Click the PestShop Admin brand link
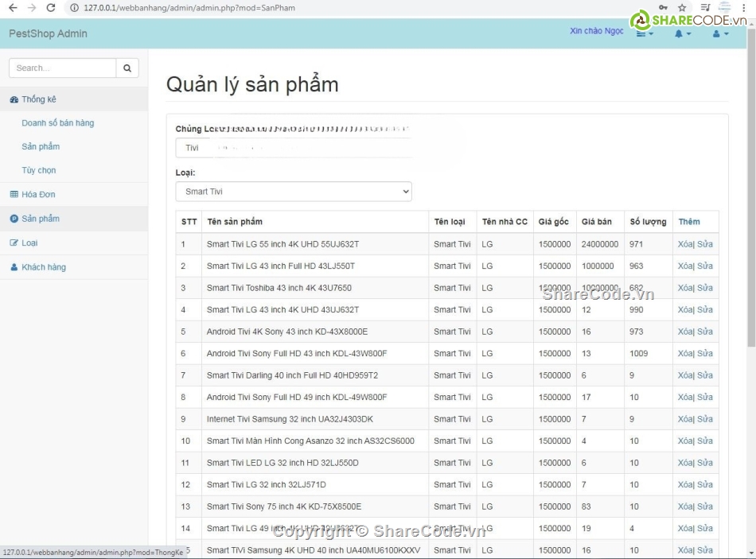Screen dimensions: 756x559 tap(49, 33)
